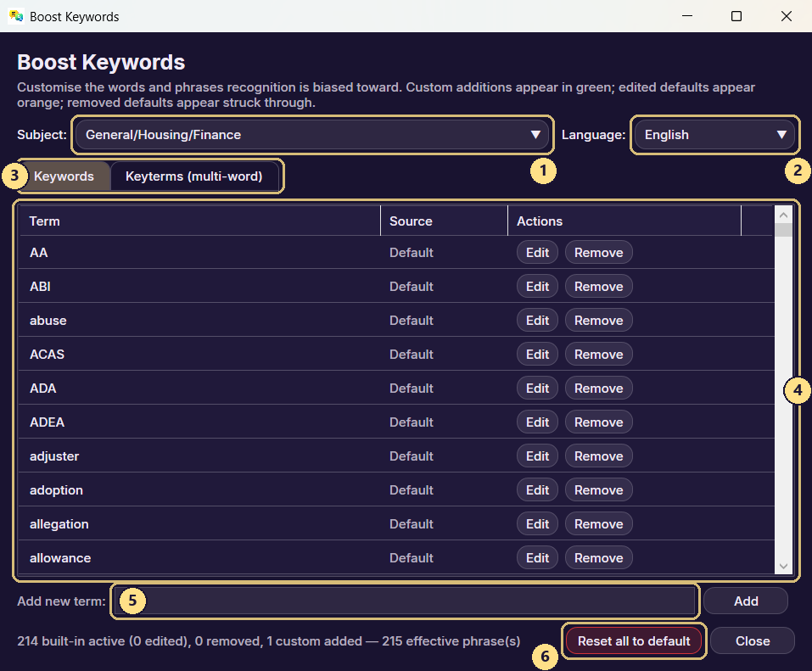Edit the adjuster term
Image resolution: width=812 pixels, height=671 pixels.
coord(537,456)
